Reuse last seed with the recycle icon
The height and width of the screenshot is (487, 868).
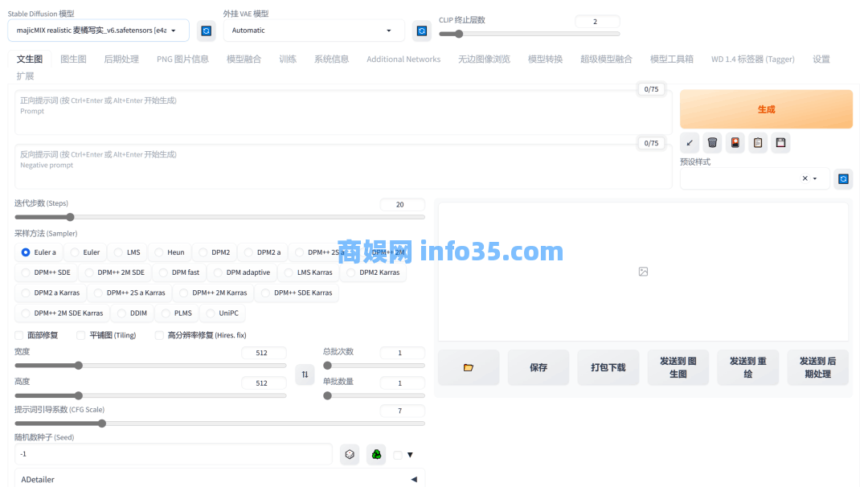[376, 454]
